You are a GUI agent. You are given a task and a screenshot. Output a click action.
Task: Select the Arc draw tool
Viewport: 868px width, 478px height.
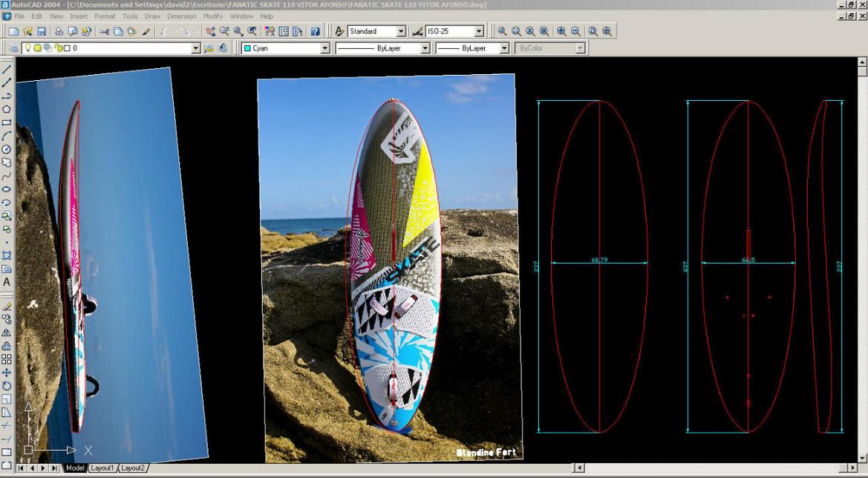[x=7, y=136]
